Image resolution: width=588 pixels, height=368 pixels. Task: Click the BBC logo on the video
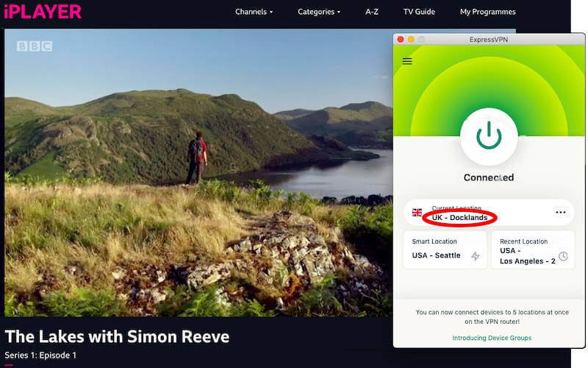35,46
